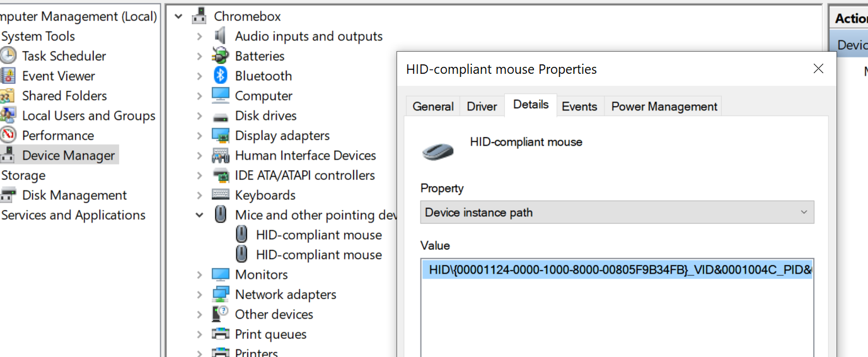Expand the Human Interface Devices node

coord(199,156)
